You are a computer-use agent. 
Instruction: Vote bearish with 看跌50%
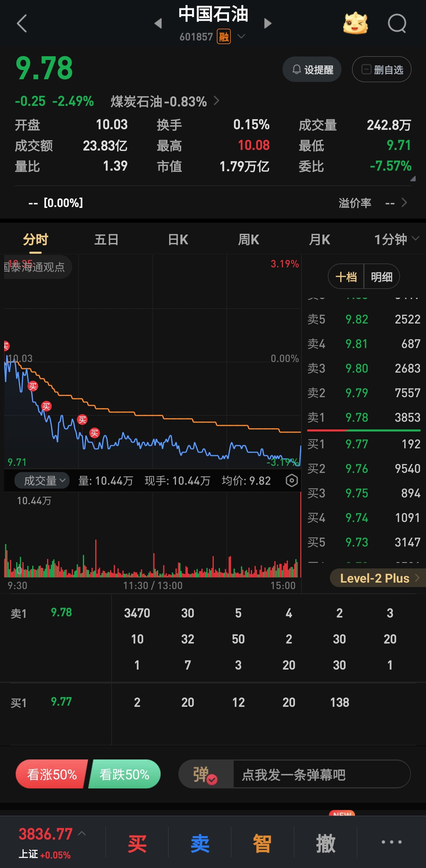pos(124,774)
